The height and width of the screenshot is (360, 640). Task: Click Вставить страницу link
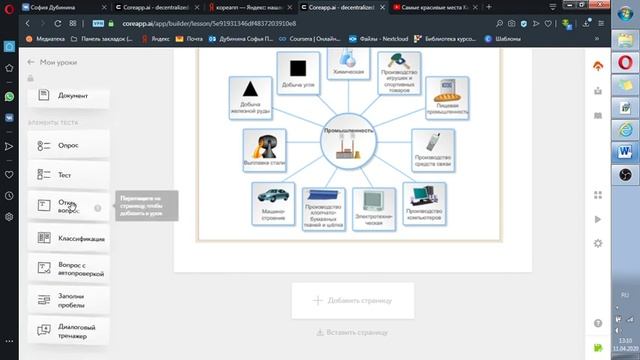(353, 332)
